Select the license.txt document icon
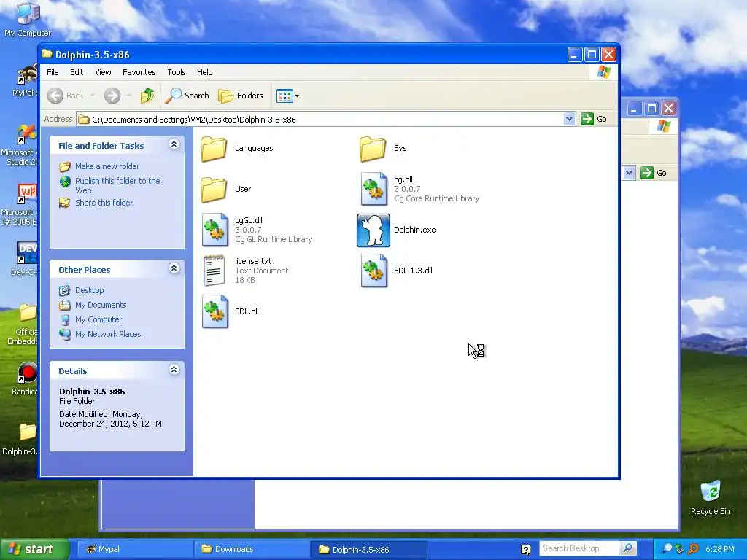Viewport: 747px width, 560px height. (214, 271)
